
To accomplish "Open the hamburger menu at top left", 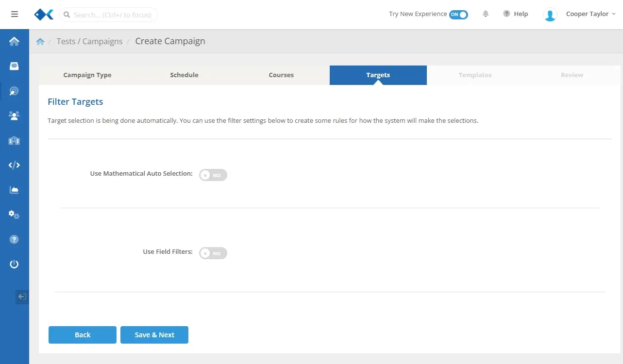I will 15,14.
